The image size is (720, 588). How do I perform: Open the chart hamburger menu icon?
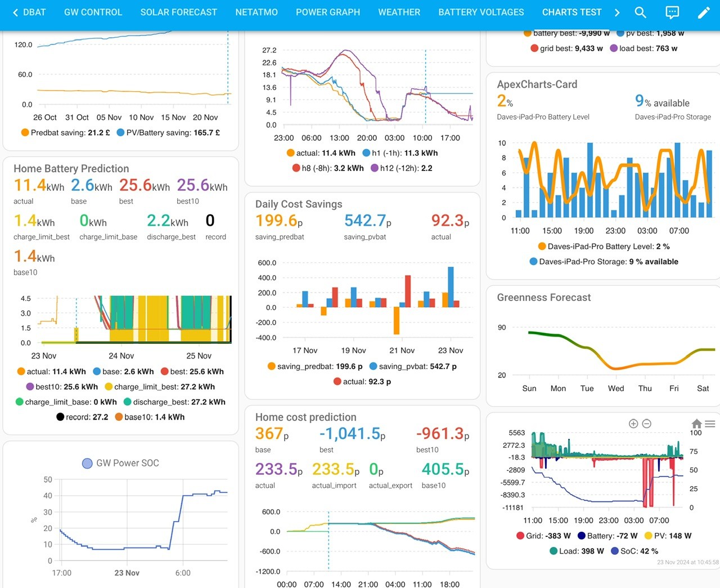[x=710, y=424]
